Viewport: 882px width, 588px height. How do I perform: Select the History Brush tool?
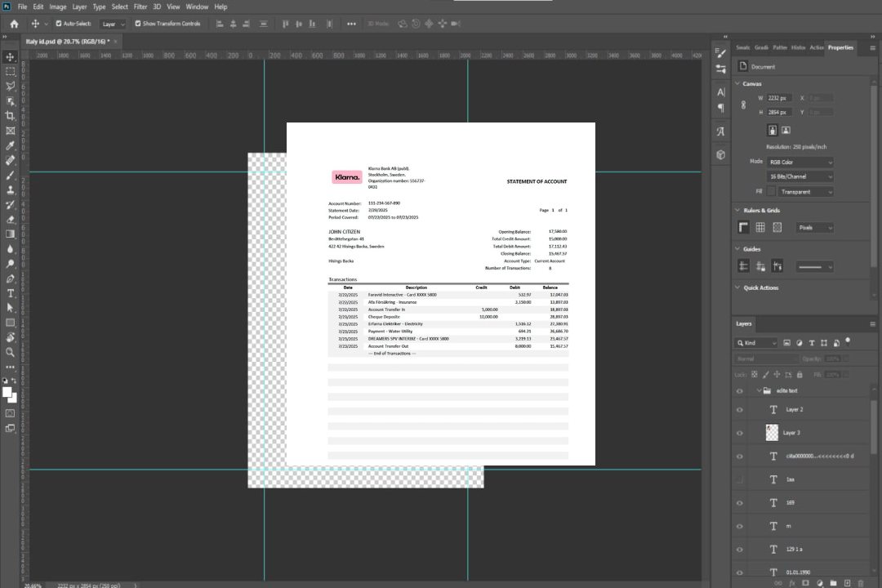coord(10,204)
